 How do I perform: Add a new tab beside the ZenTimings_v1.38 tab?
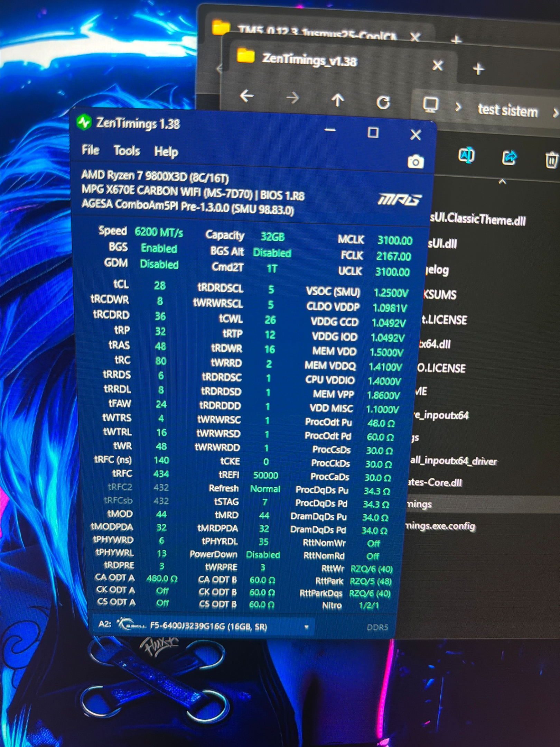[478, 68]
